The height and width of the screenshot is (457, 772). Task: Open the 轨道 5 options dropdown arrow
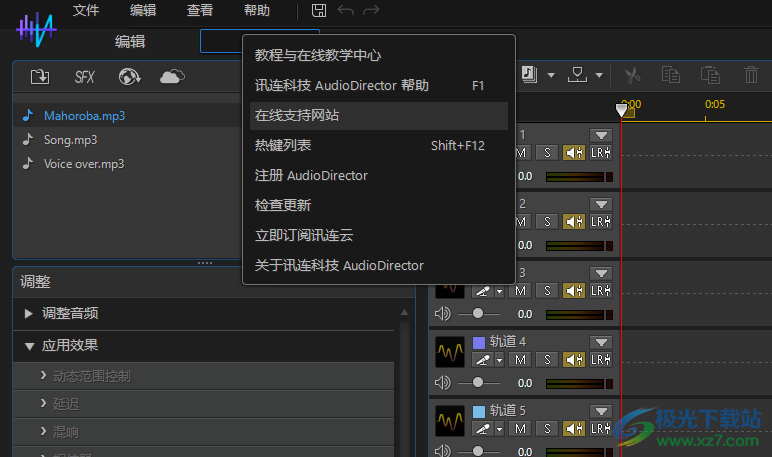(x=601, y=411)
